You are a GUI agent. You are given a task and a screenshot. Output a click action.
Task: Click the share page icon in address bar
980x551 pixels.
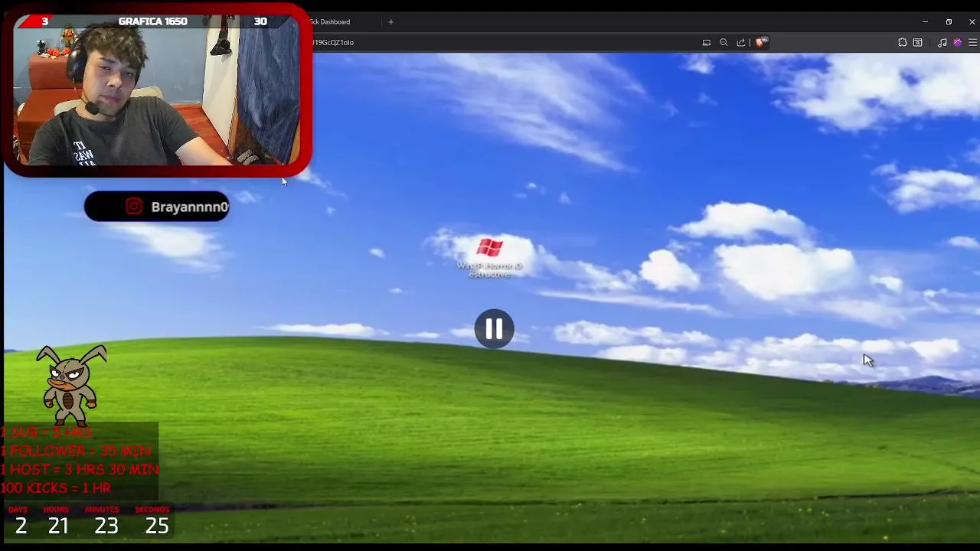(741, 42)
